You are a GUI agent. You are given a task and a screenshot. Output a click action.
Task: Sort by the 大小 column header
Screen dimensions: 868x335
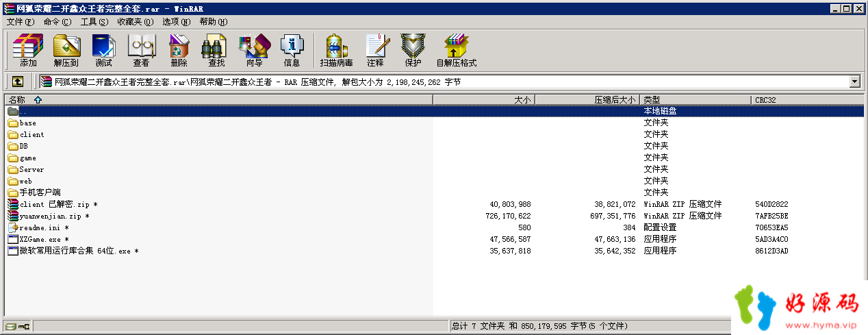point(484,100)
